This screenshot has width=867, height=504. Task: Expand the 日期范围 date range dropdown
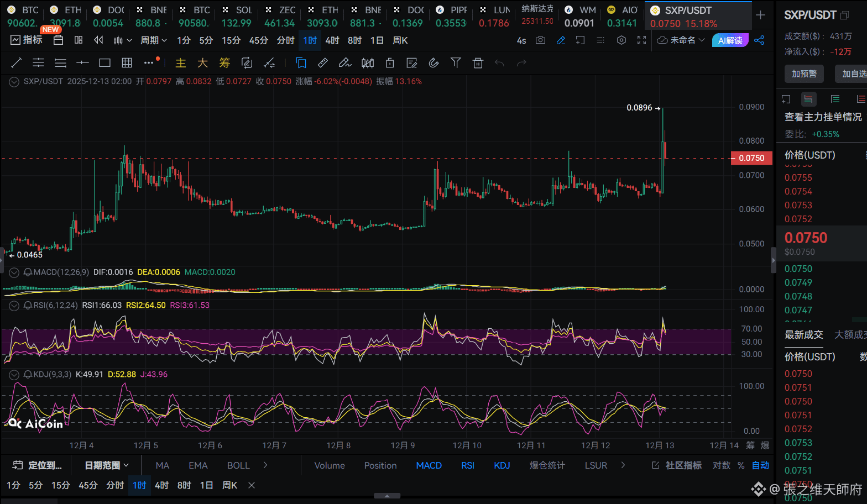[x=106, y=465]
